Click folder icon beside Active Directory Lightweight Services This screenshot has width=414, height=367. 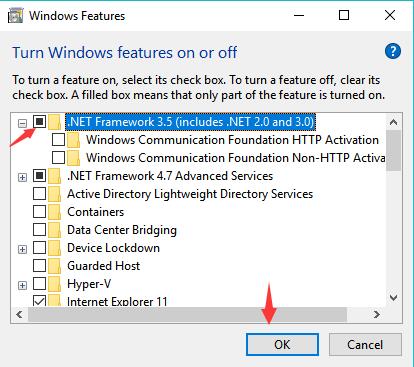[54, 194]
